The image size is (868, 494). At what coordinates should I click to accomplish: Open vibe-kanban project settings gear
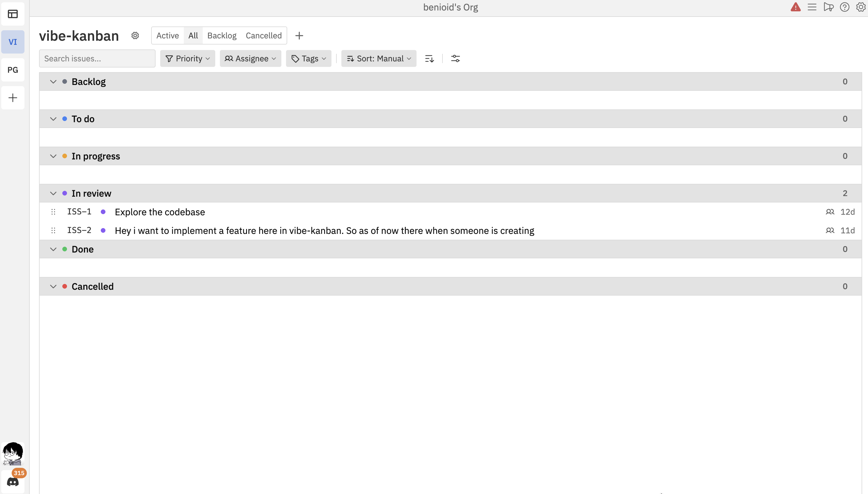[x=135, y=35]
